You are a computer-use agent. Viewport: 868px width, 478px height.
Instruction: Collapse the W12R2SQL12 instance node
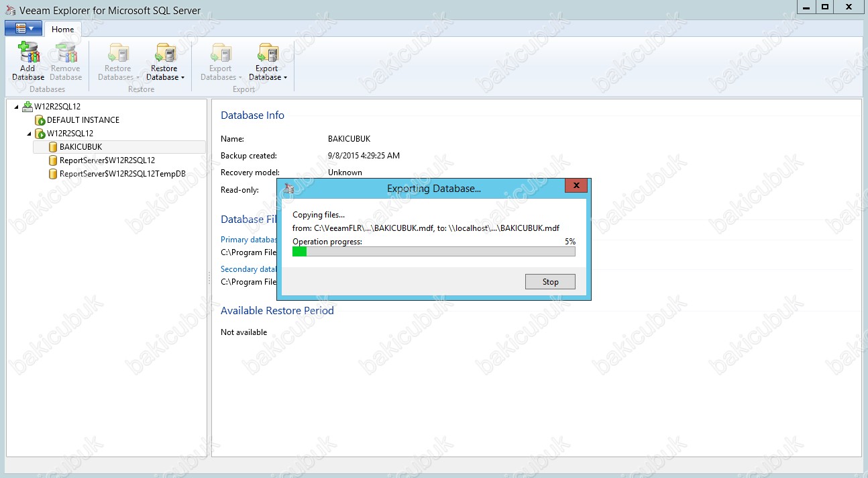[x=29, y=134]
